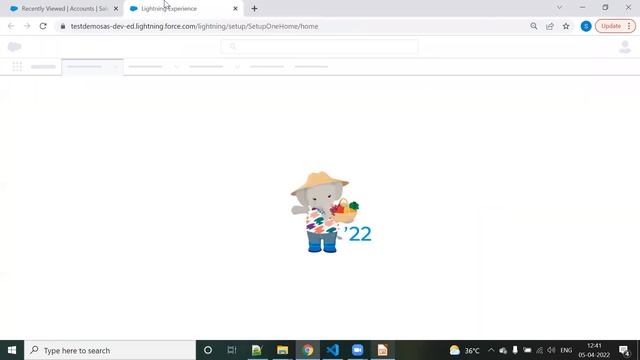Open Zoom from taskbar
640x360 pixels.
[x=358, y=350]
